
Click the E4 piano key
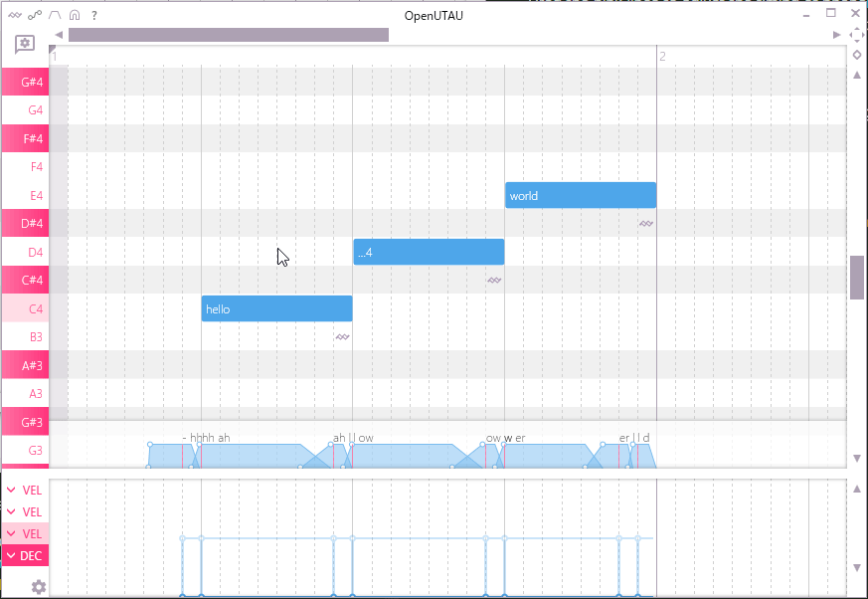click(25, 196)
